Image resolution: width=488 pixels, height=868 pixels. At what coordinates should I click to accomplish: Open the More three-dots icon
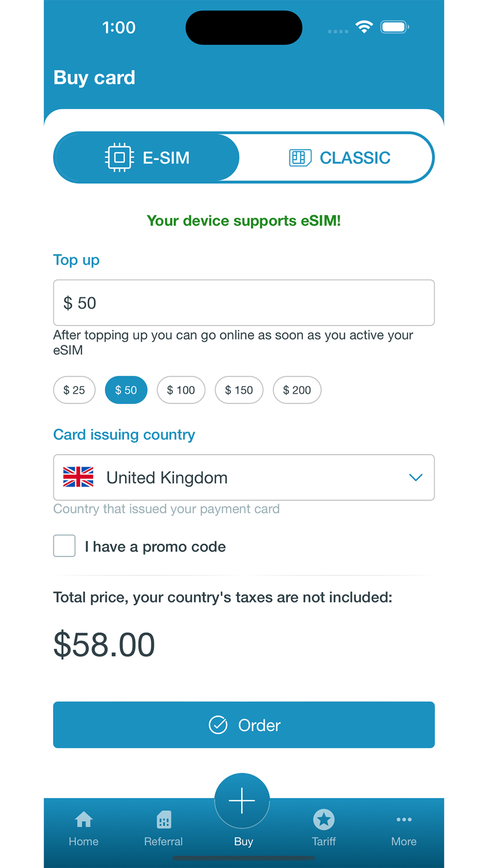[x=404, y=820]
